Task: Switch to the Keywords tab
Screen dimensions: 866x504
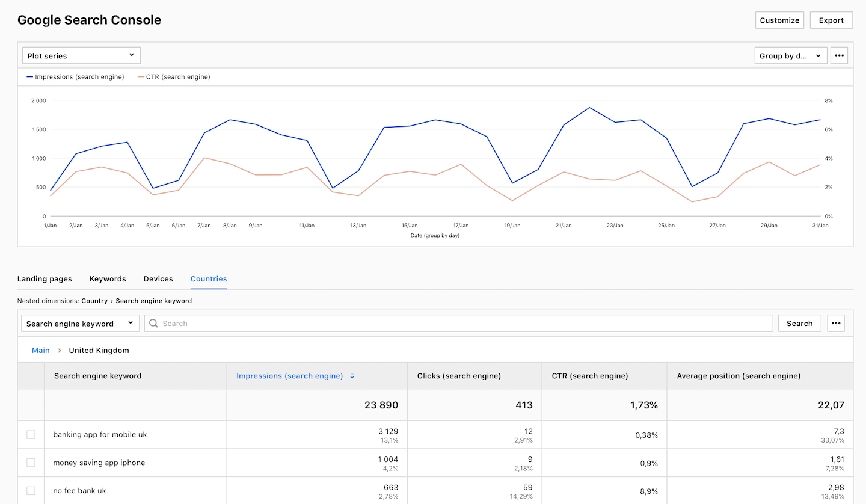Action: pyautogui.click(x=108, y=279)
